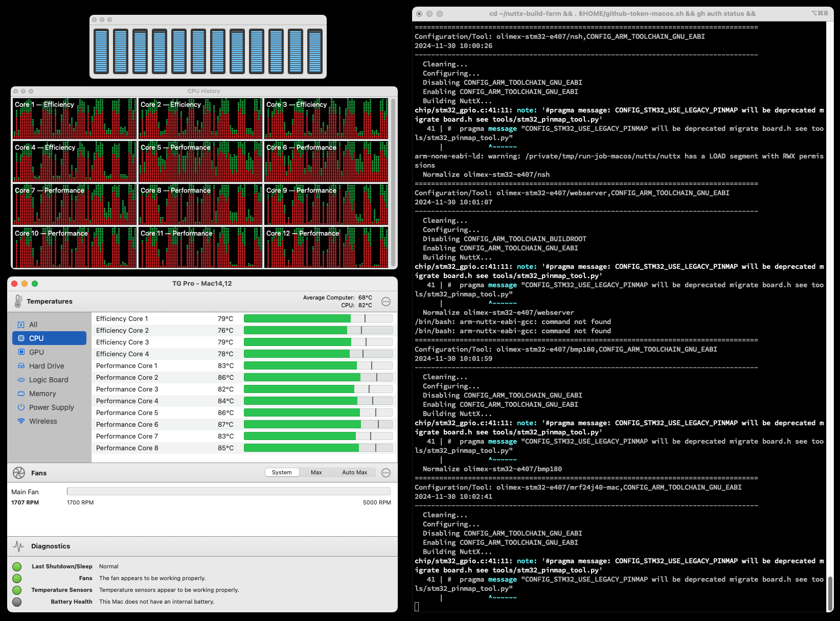Open the Memory temperature category
Image resolution: width=840 pixels, height=621 pixels.
pyautogui.click(x=49, y=394)
